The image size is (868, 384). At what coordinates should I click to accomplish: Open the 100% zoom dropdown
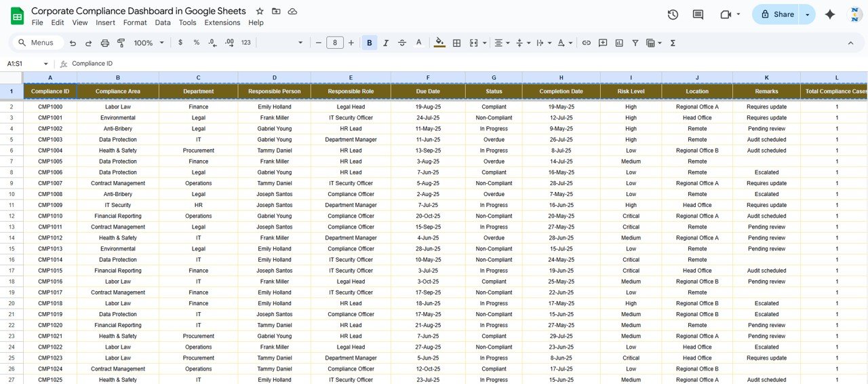(x=149, y=43)
